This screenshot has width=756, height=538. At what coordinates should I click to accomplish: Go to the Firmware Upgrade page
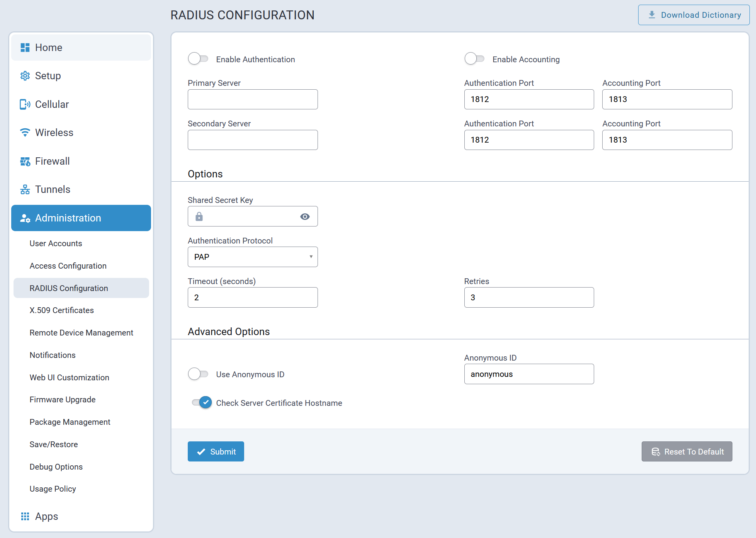(63, 400)
